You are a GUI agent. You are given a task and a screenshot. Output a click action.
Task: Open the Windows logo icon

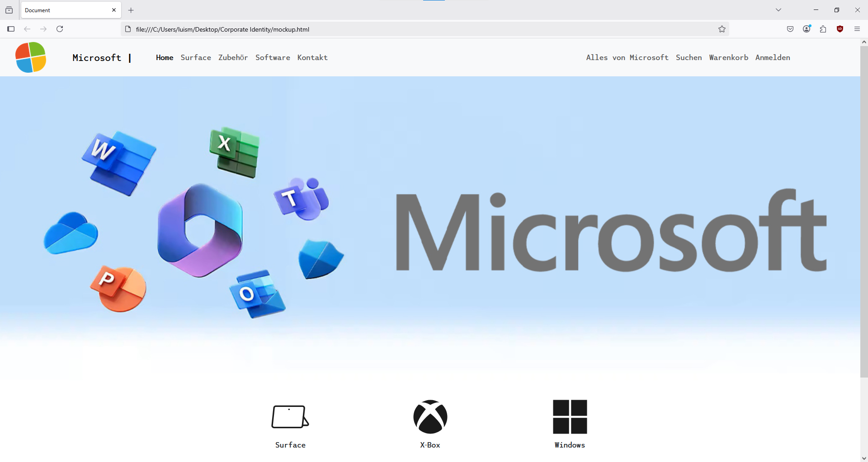[570, 416]
